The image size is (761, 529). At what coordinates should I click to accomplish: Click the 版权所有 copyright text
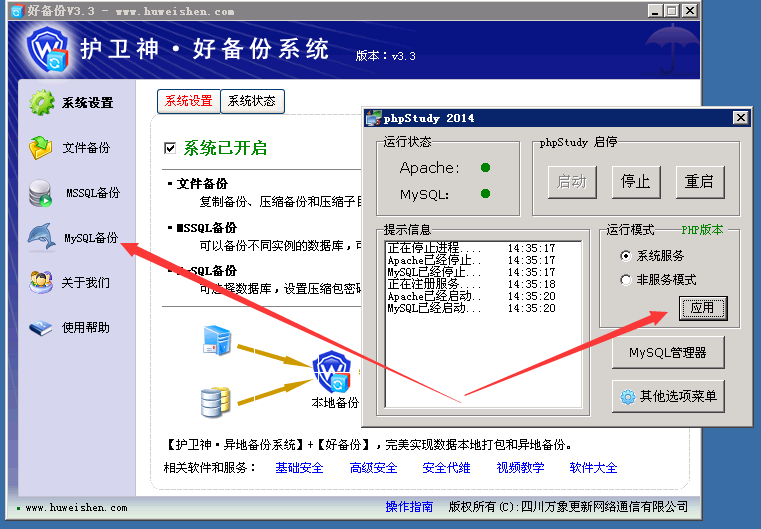(x=568, y=507)
